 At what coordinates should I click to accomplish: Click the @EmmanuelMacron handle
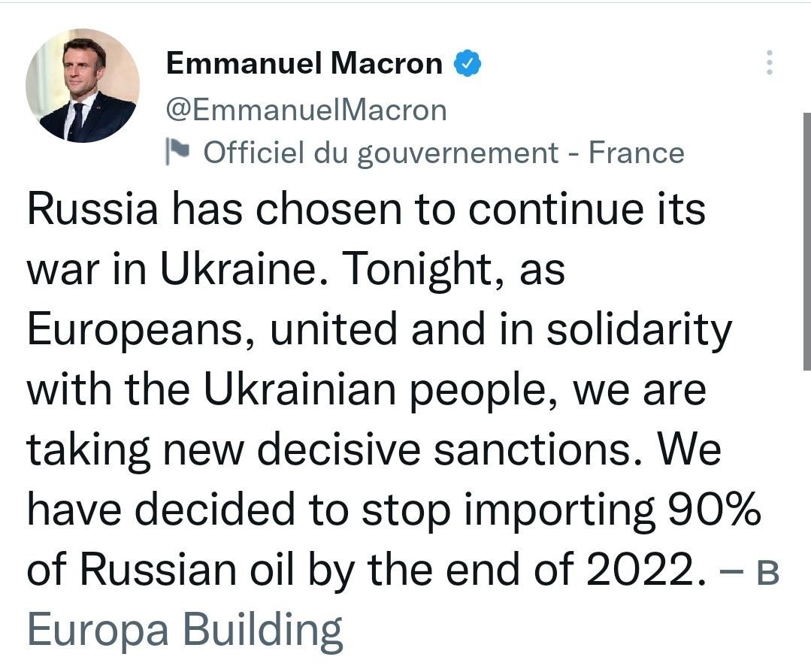[306, 110]
